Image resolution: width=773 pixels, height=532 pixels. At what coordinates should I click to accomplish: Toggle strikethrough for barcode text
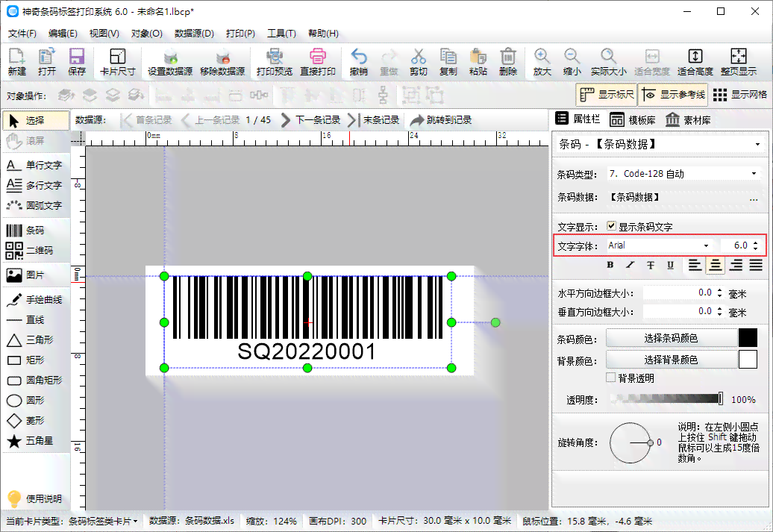[651, 265]
